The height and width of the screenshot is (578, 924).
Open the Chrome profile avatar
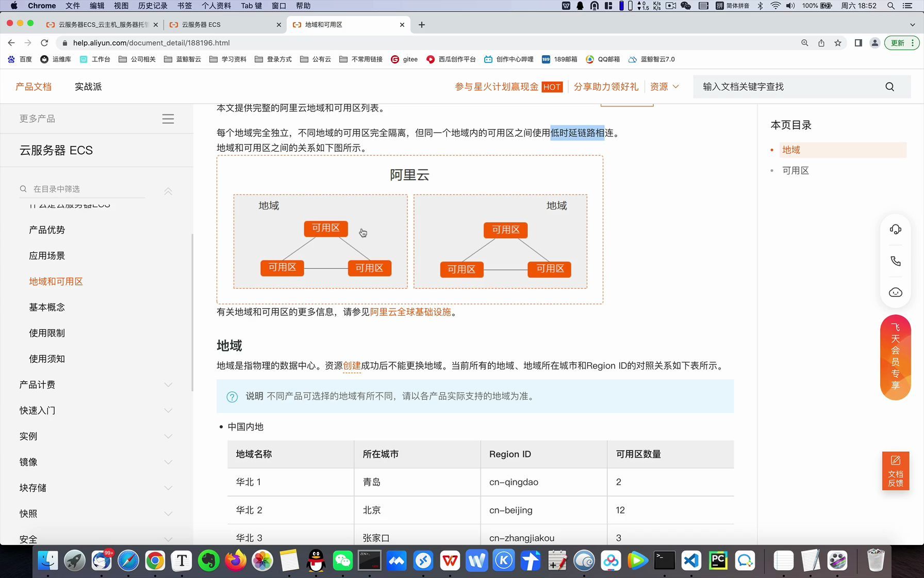pos(875,43)
